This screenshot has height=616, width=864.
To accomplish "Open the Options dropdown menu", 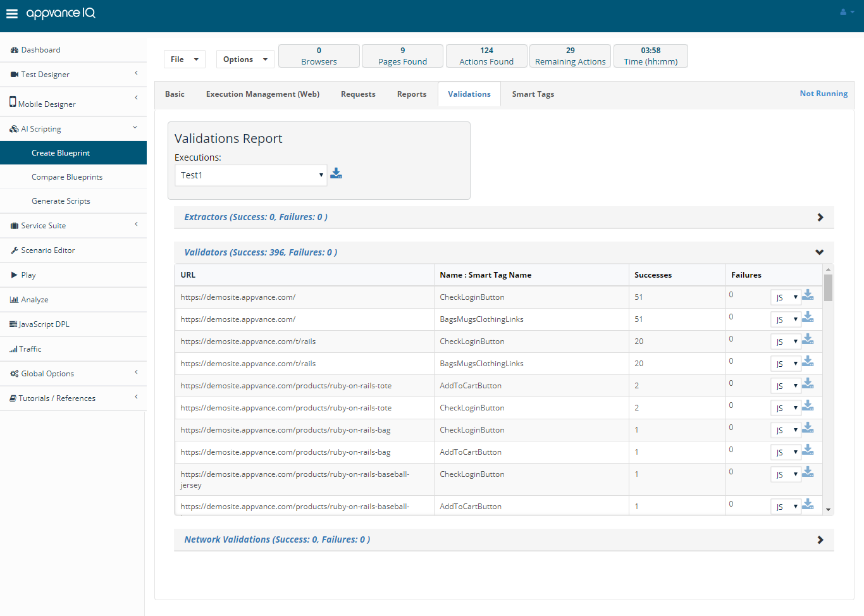I will point(245,59).
